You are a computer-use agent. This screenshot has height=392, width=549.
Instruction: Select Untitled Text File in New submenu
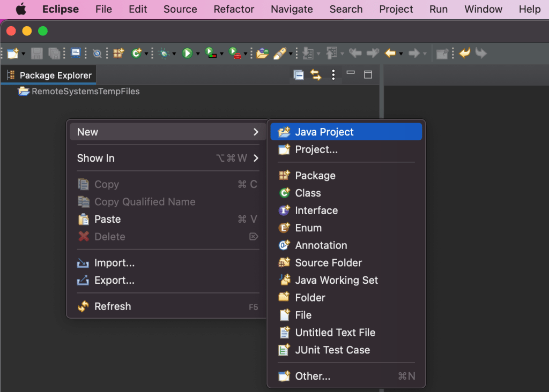(346, 333)
